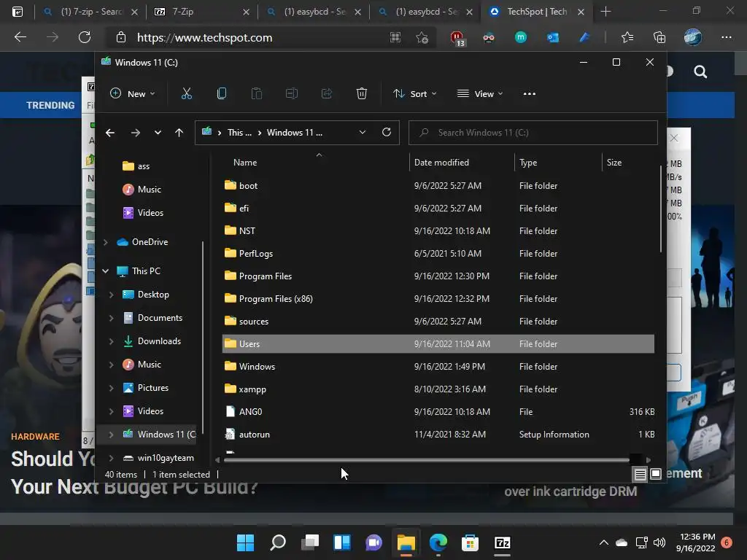
Task: Expand OneDrive in navigation pane
Action: pyautogui.click(x=105, y=242)
